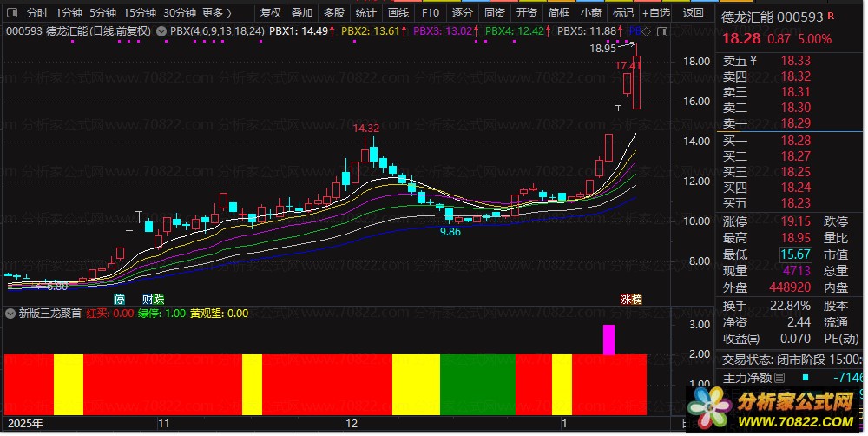The width and height of the screenshot is (868, 436).
Task: Open 统计 statistics tool
Action: (366, 12)
